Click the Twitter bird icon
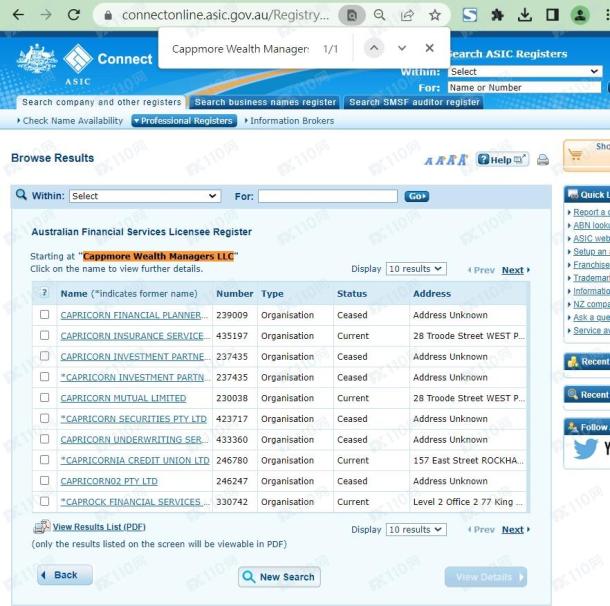610x606 pixels. pyautogui.click(x=585, y=448)
